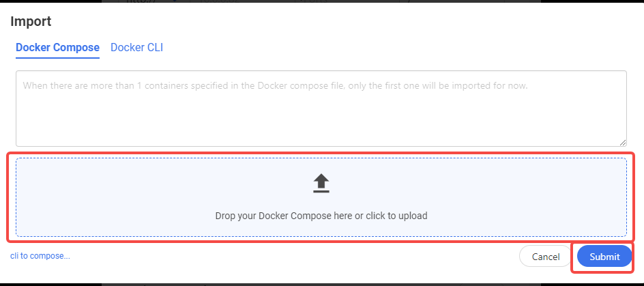Choose Docker CLI import mode
The height and width of the screenshot is (286, 644).
tap(136, 48)
